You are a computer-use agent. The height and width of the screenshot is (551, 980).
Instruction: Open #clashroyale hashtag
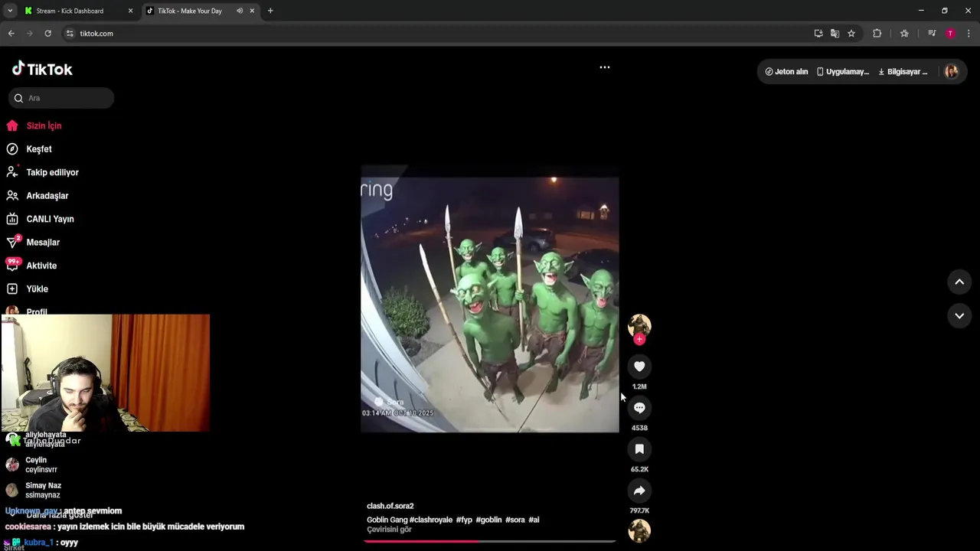tap(431, 520)
